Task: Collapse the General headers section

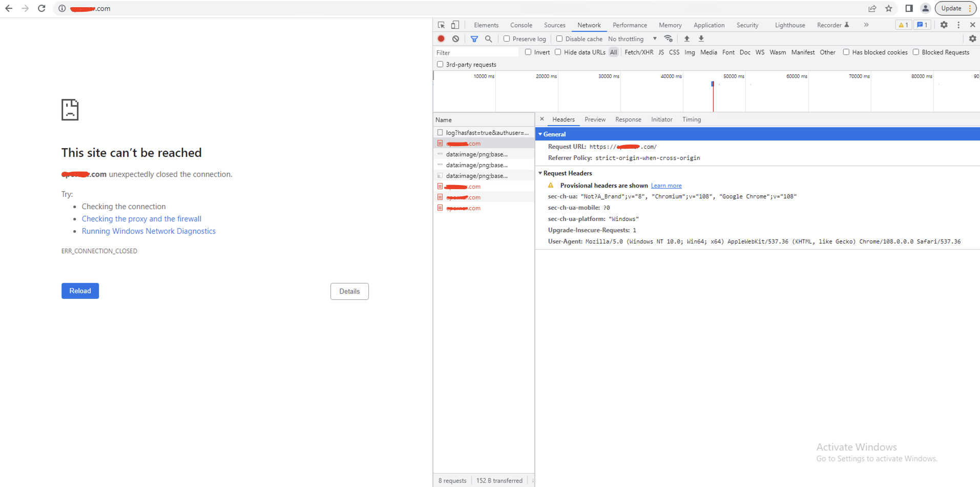Action: pos(540,134)
